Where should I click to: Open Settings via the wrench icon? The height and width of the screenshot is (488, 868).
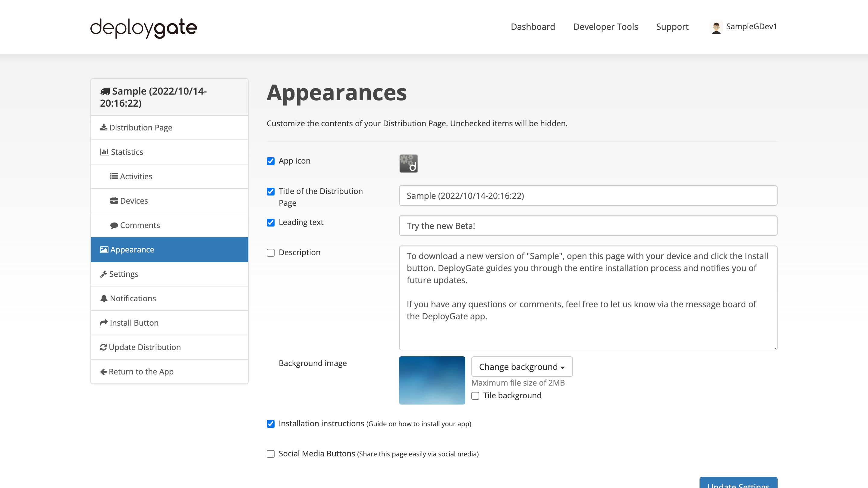(104, 274)
